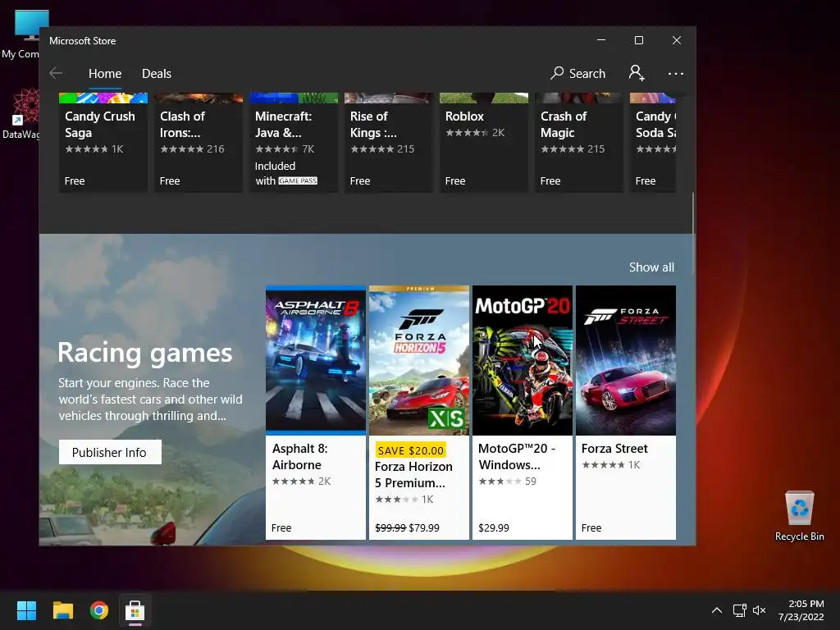Click the Store window vertical scrollbar
Viewport: 840px width, 630px height.
pos(693,233)
